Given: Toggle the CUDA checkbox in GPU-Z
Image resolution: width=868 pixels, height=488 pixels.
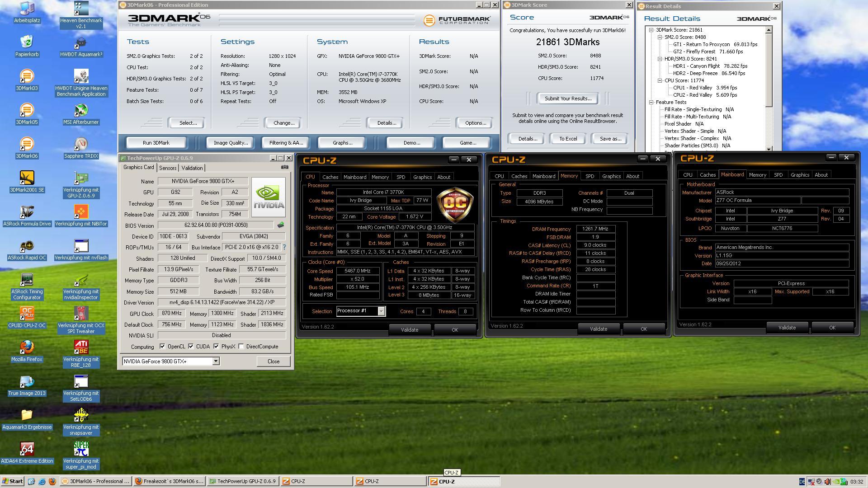Looking at the screenshot, I should point(191,347).
